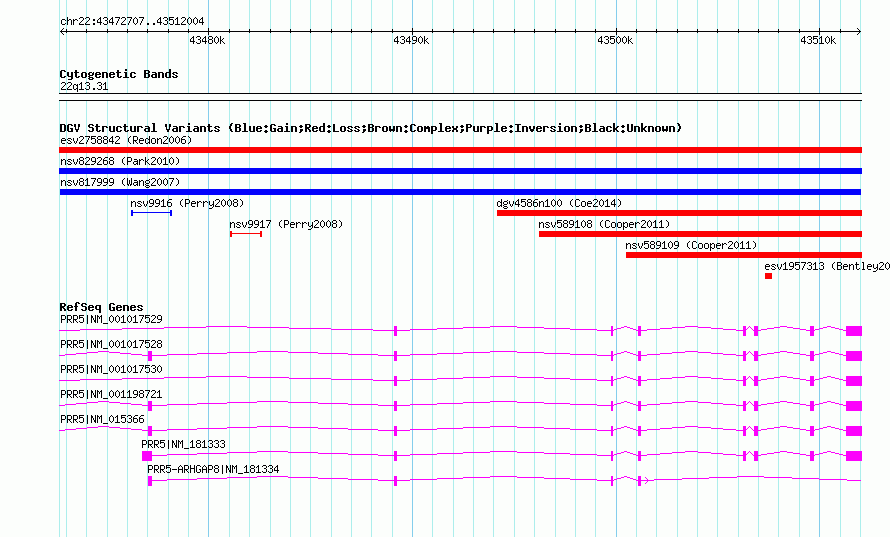Select the nsv9916 (Perry2008) blue variant marker
Viewport: 890px width, 537px height.
click(152, 213)
